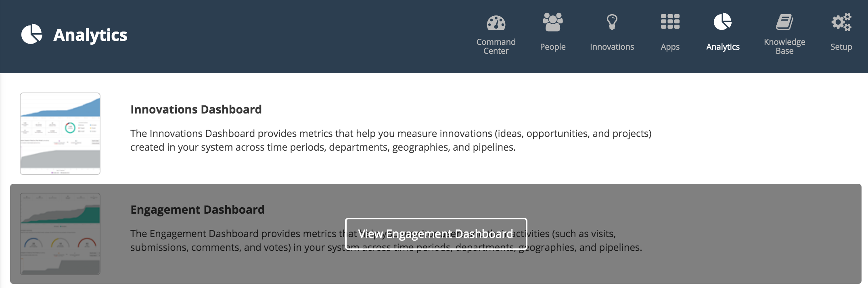This screenshot has width=868, height=288.
Task: Select the Innovations nav label text
Action: click(x=612, y=47)
